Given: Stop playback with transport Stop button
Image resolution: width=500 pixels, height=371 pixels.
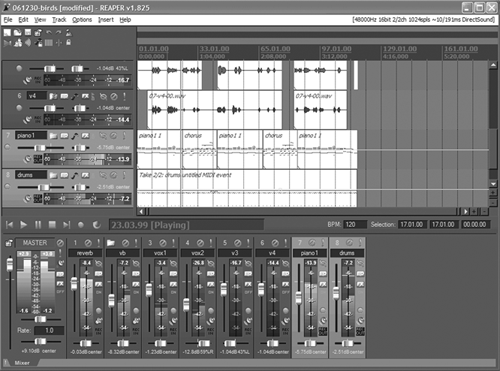Looking at the screenshot, I should pyautogui.click(x=52, y=225).
